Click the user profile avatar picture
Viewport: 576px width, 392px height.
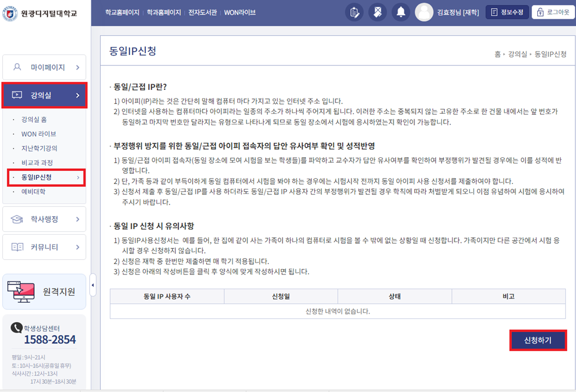click(x=424, y=12)
